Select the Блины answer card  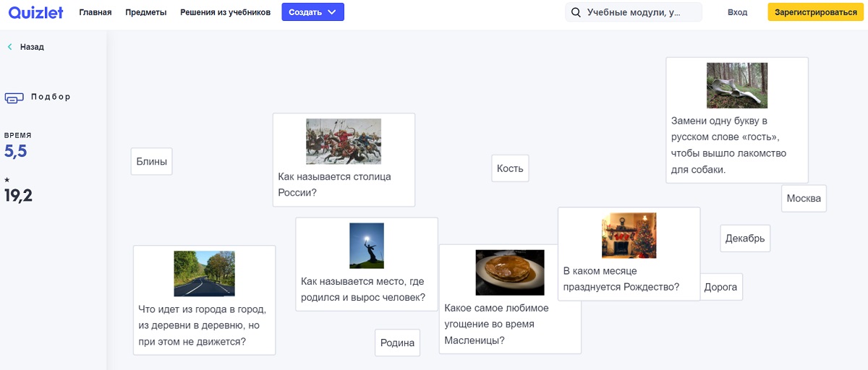pos(152,161)
